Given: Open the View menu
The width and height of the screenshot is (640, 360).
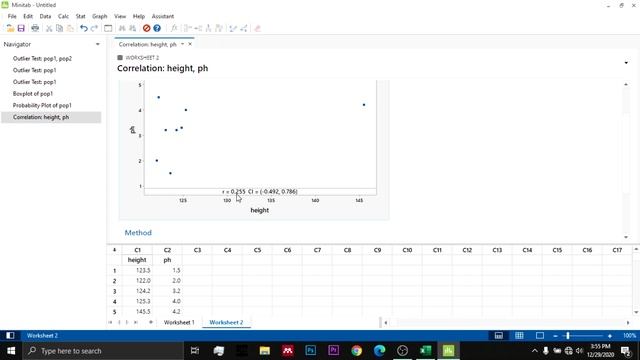Looking at the screenshot, I should 120,16.
